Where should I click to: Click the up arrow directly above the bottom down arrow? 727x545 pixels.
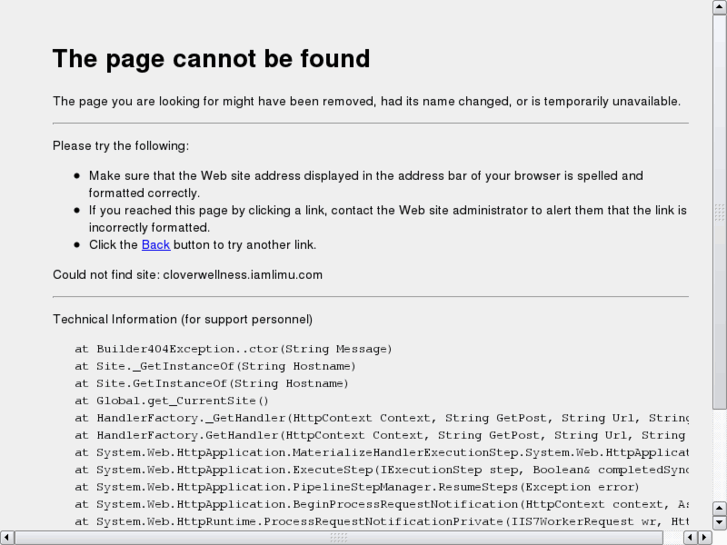[719, 507]
